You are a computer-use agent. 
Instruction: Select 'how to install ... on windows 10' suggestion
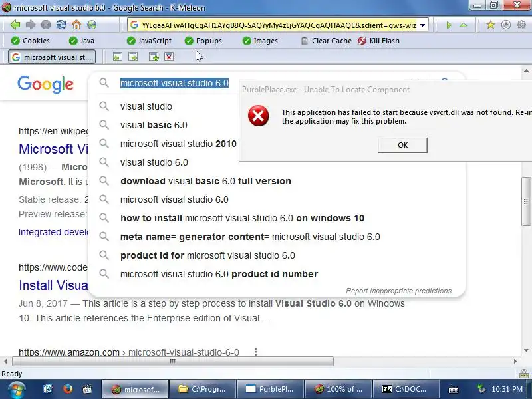pyautogui.click(x=242, y=218)
